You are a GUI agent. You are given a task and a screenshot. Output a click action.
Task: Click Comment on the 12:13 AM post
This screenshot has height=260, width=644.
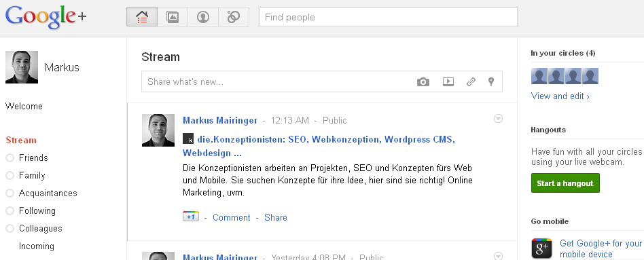[x=231, y=217]
